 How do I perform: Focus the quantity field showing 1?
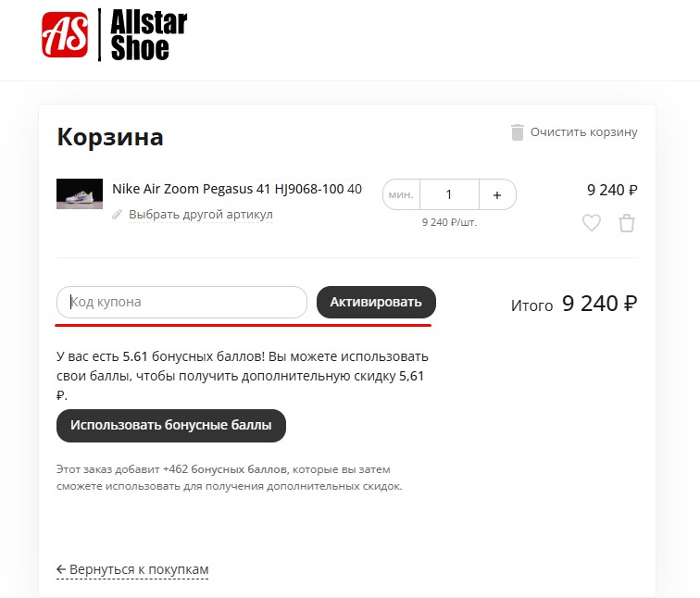(449, 194)
